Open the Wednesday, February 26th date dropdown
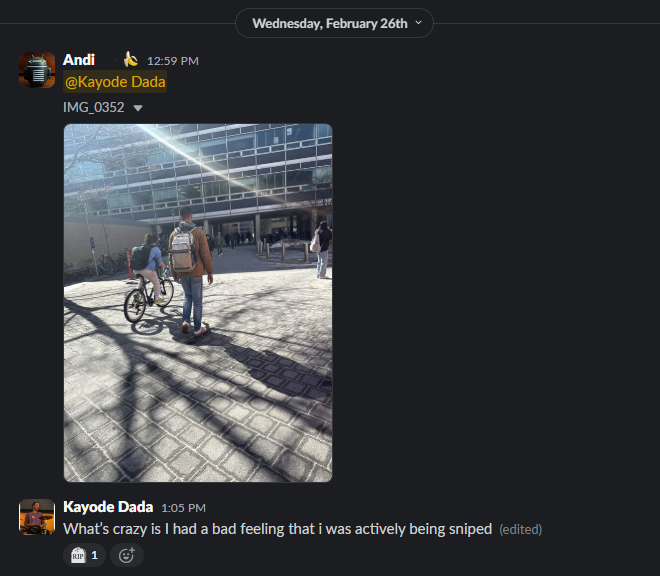The width and height of the screenshot is (660, 576). click(334, 23)
